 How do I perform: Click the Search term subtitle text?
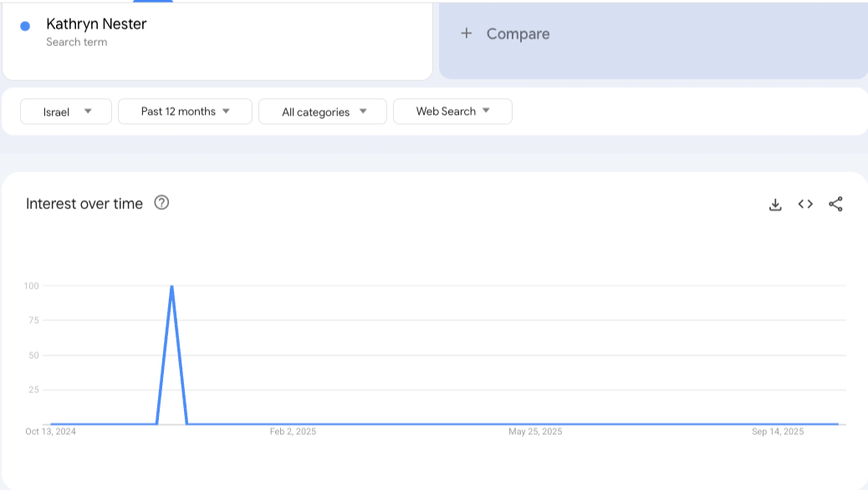point(76,42)
